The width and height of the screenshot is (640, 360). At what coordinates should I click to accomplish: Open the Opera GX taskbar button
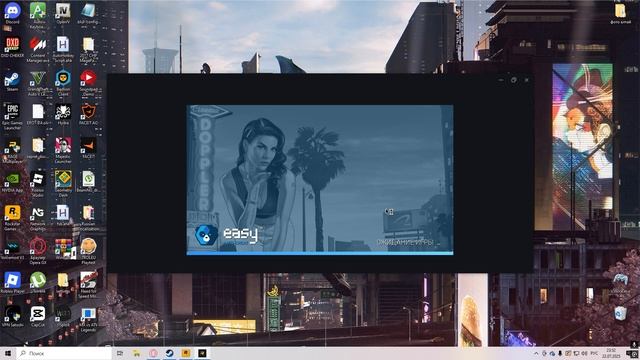coord(153,353)
